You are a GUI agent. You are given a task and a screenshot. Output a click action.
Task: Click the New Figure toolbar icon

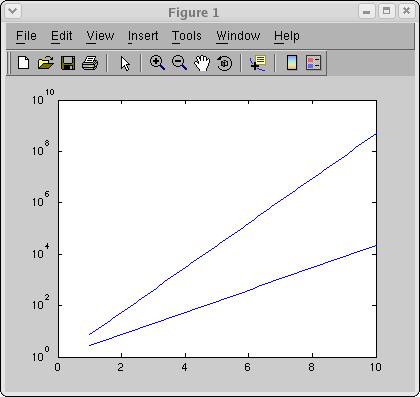coord(23,63)
